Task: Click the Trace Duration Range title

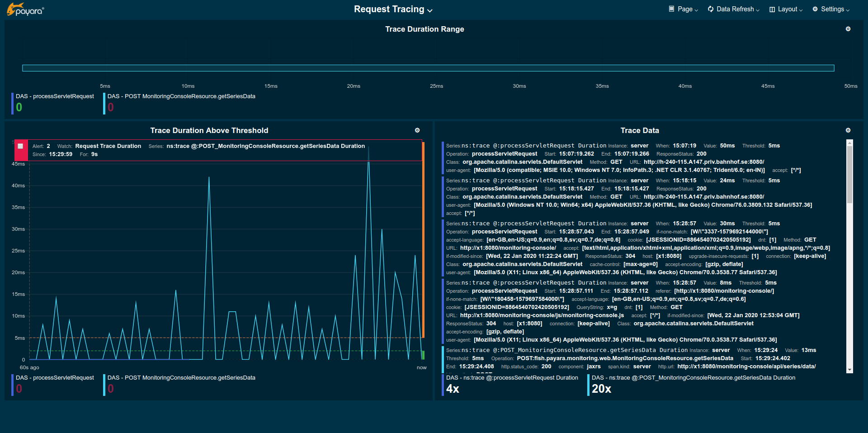Action: 425,29
